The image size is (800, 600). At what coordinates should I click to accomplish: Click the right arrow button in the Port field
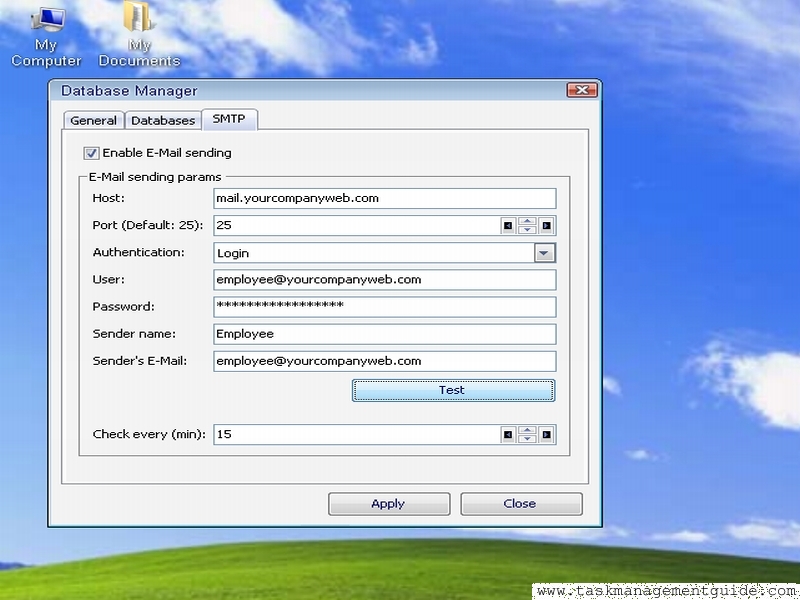click(546, 226)
